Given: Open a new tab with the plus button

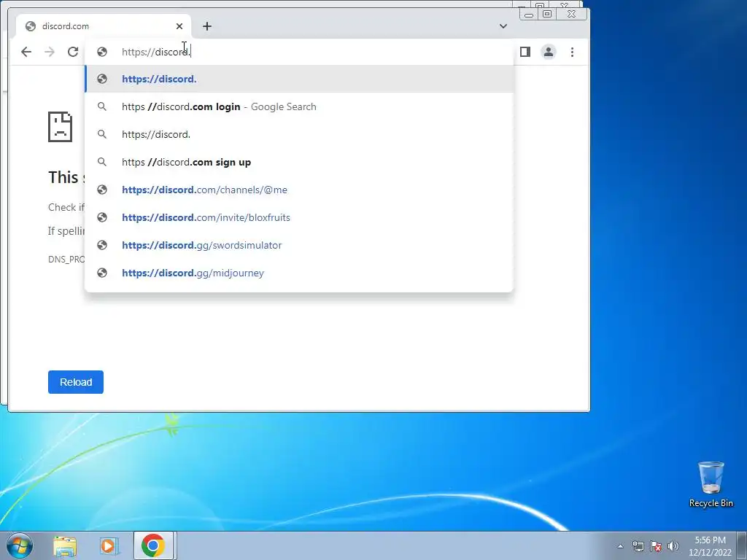Looking at the screenshot, I should [206, 26].
